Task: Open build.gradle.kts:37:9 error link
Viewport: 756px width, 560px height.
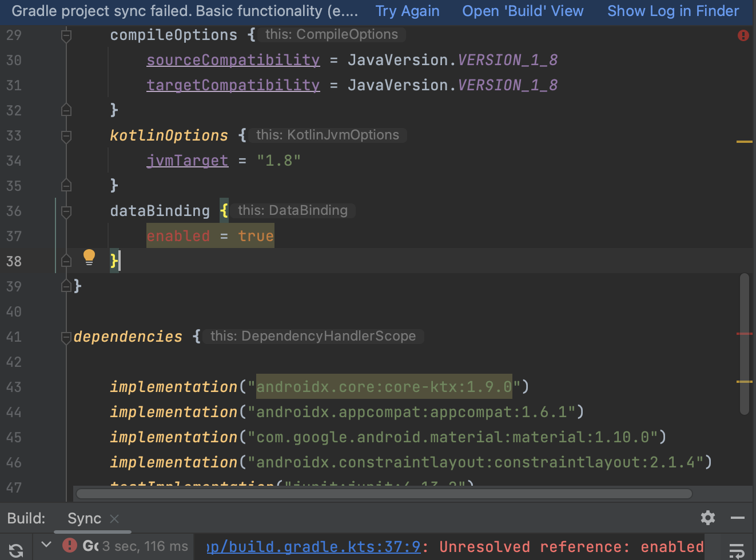Action: pyautogui.click(x=314, y=547)
